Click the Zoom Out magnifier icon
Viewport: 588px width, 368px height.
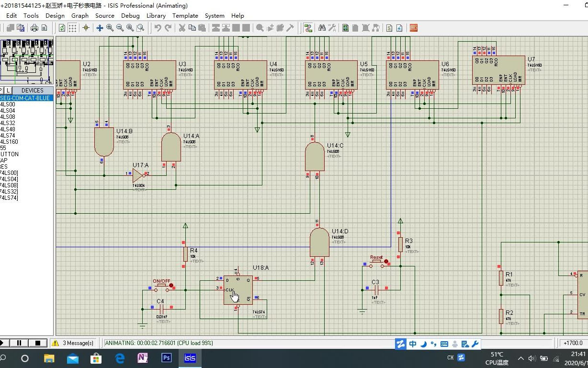tap(120, 28)
